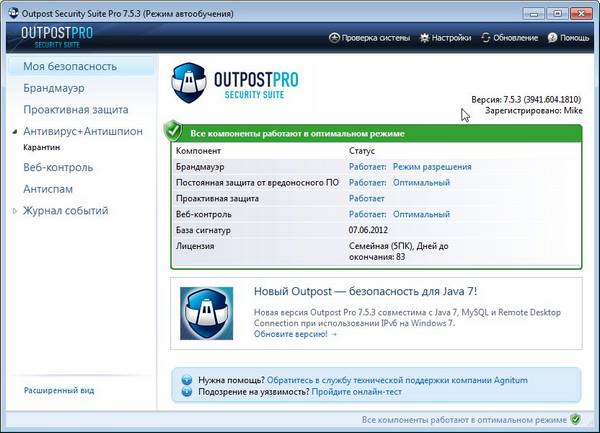Collapse the Антивирус+Антишпион tree node
The width and height of the screenshot is (600, 433).
[x=15, y=132]
